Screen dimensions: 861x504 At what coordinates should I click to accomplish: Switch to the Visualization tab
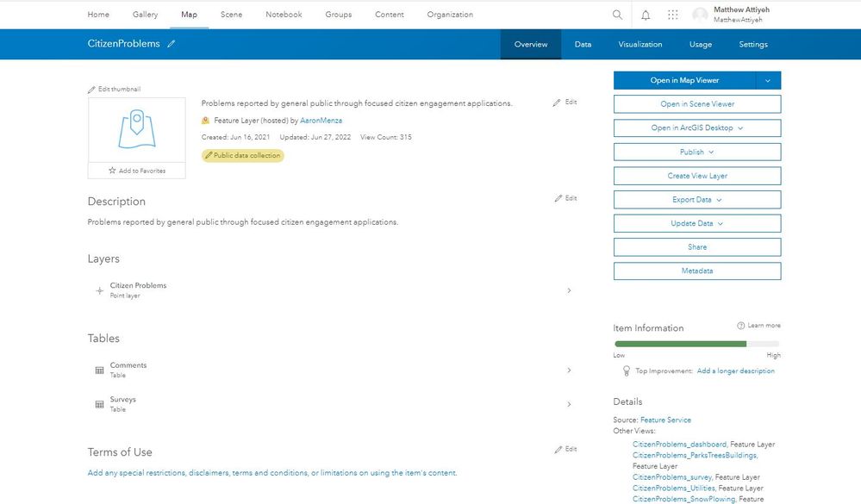(640, 45)
